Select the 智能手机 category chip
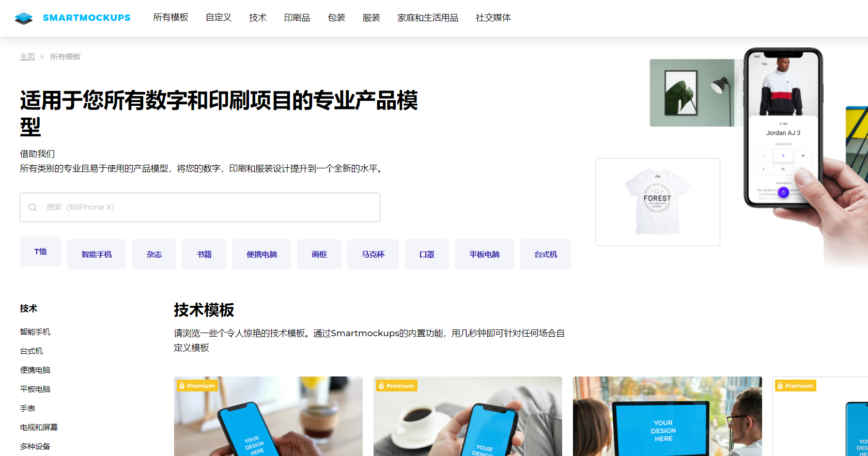Image resolution: width=868 pixels, height=456 pixels. click(x=97, y=254)
